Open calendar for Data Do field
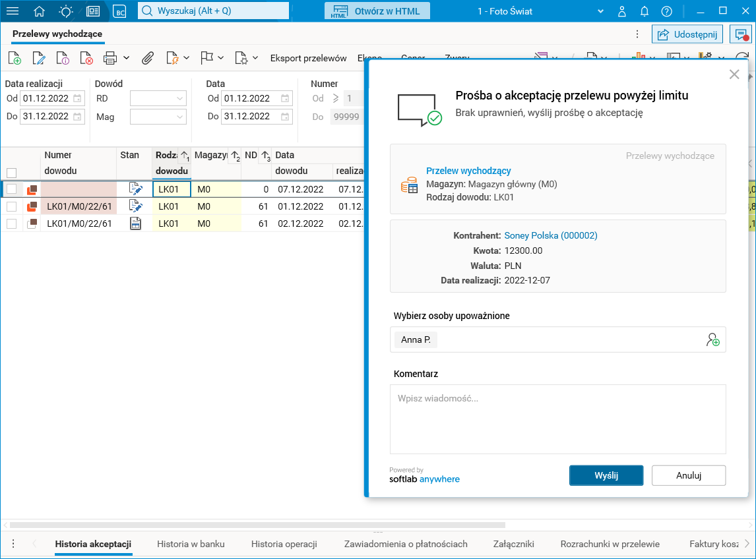 click(x=285, y=116)
